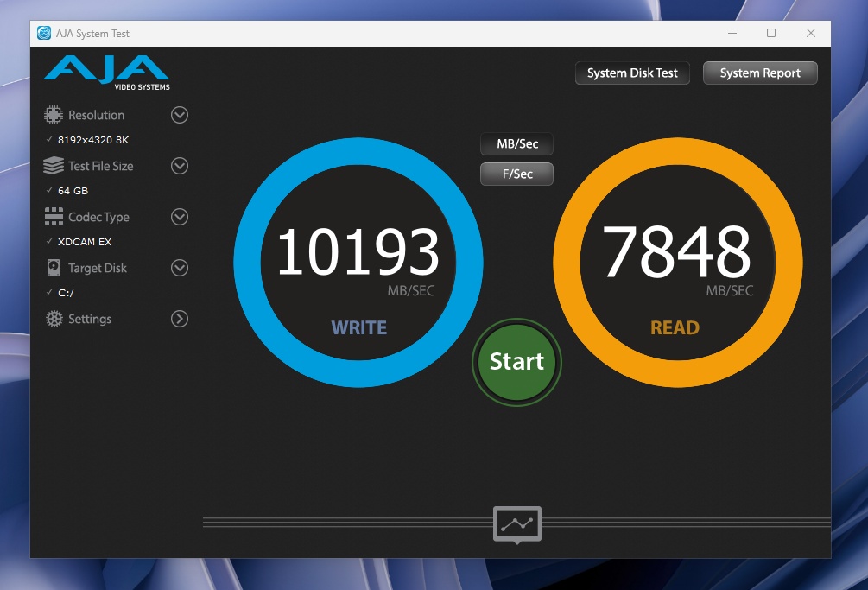Switch units to F/Sec

(517, 174)
